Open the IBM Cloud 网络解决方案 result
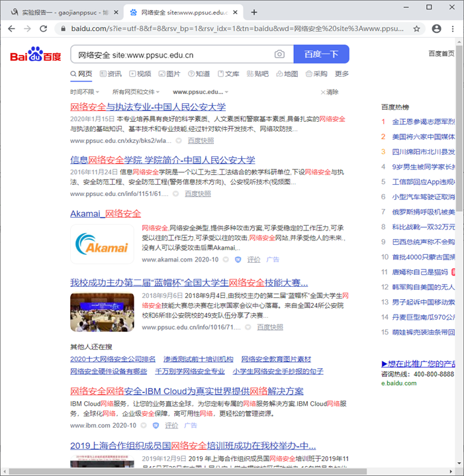 [x=187, y=391]
